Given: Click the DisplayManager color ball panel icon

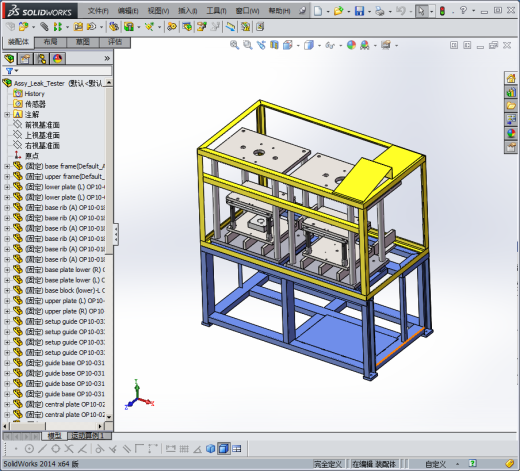Looking at the screenshot, I should [58, 59].
